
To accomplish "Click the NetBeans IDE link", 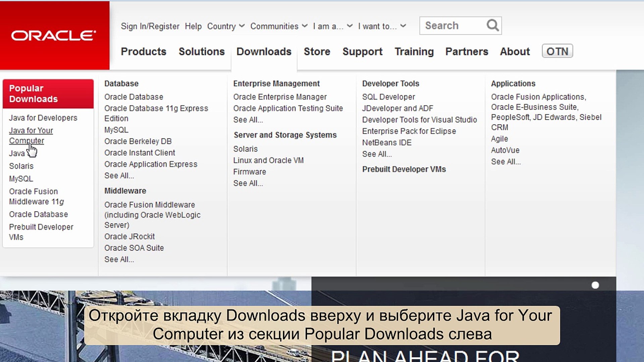I will [x=386, y=142].
